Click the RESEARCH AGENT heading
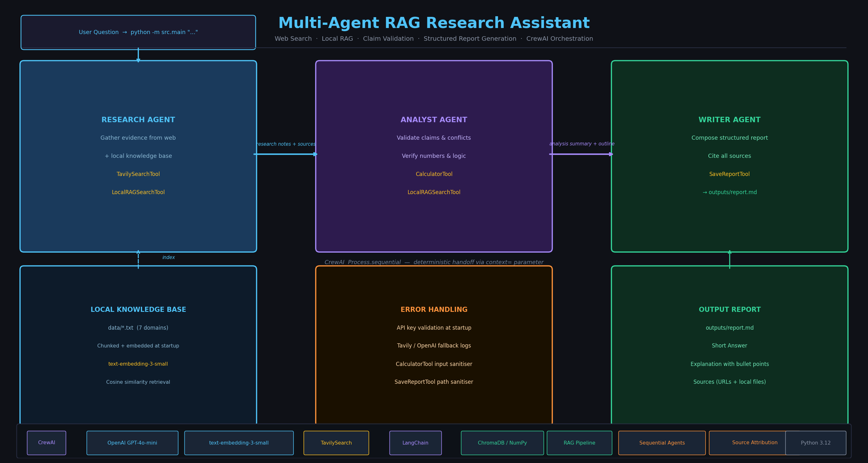Screen dimensions: 868x463 (x=138, y=120)
